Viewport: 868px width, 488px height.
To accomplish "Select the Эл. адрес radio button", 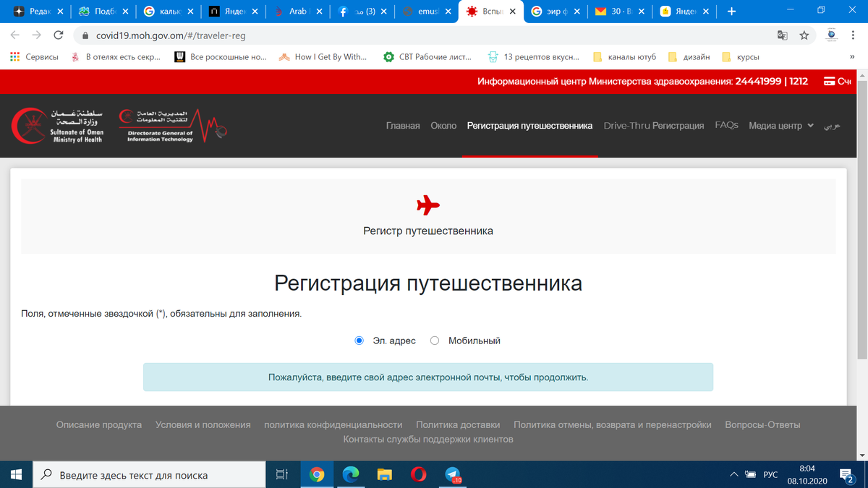I will pos(359,341).
